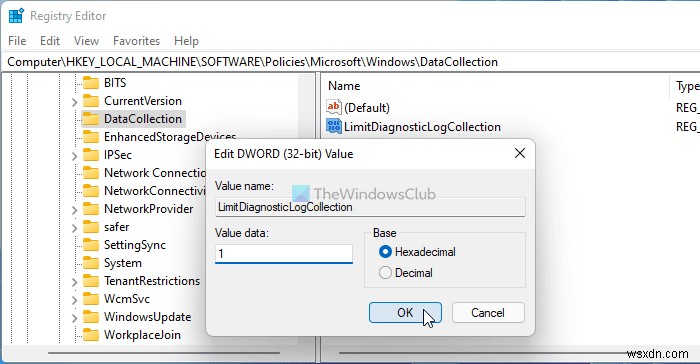Click the WindowsUpdate folder icon

[91, 317]
